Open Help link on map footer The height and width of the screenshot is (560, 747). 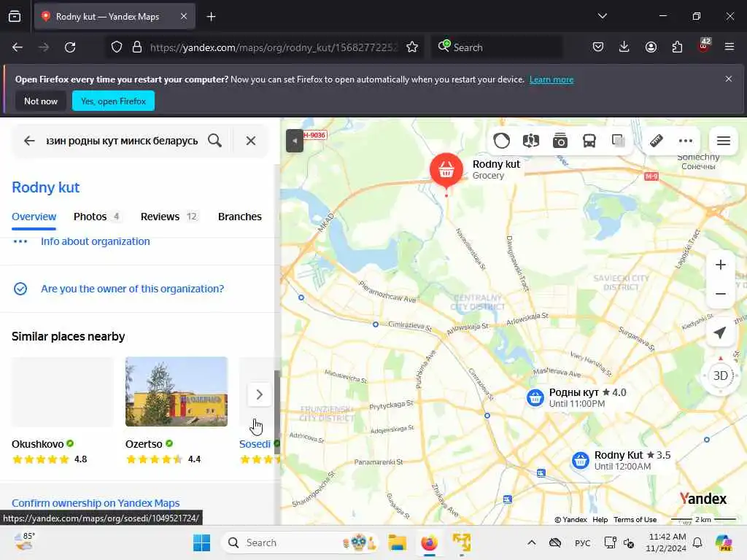600,519
